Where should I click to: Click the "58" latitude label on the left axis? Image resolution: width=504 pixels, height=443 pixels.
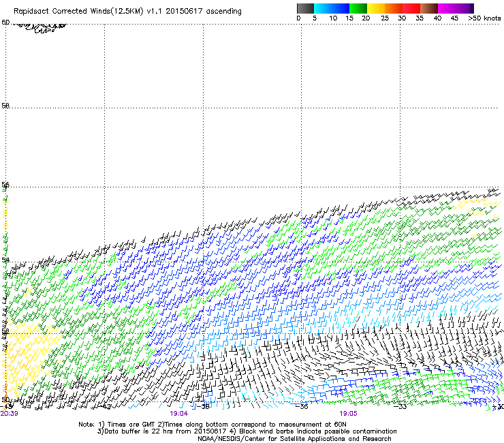tap(5, 106)
